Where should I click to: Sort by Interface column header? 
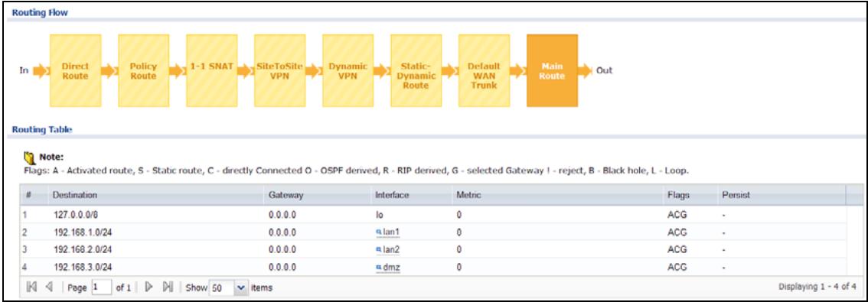point(411,195)
